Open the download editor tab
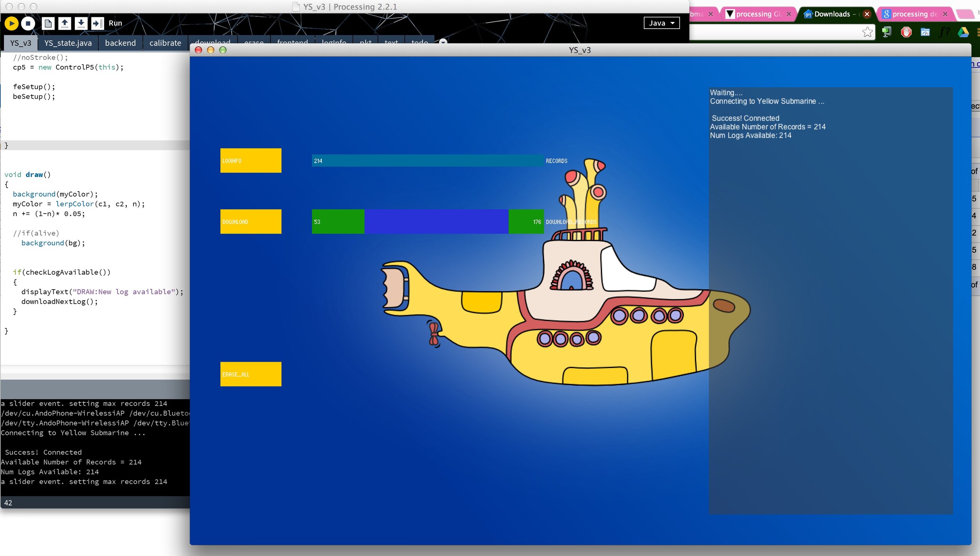 (213, 40)
